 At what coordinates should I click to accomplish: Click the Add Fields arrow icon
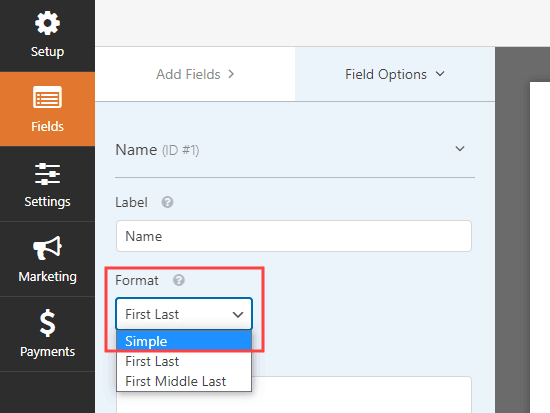point(231,74)
